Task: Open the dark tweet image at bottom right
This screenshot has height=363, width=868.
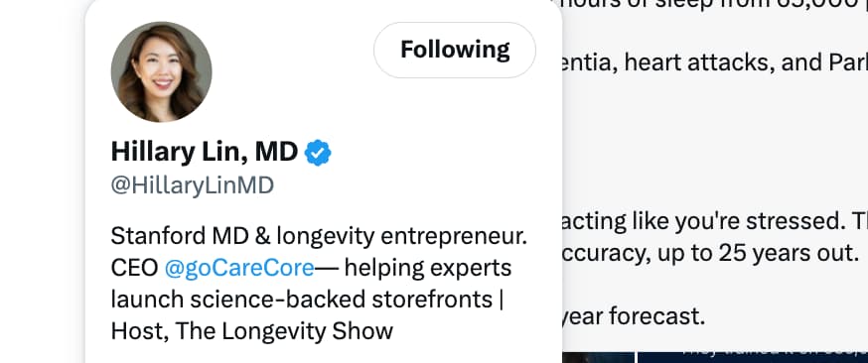Action: [753, 357]
